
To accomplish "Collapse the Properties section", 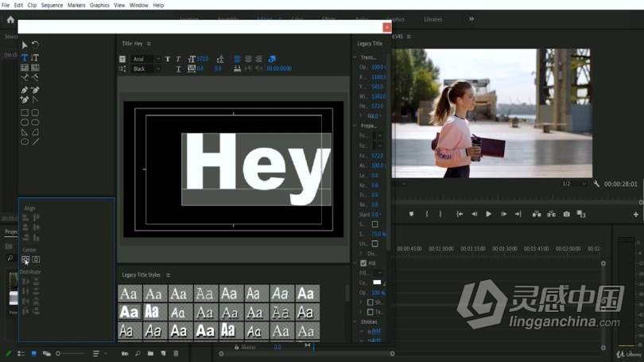I will [355, 126].
